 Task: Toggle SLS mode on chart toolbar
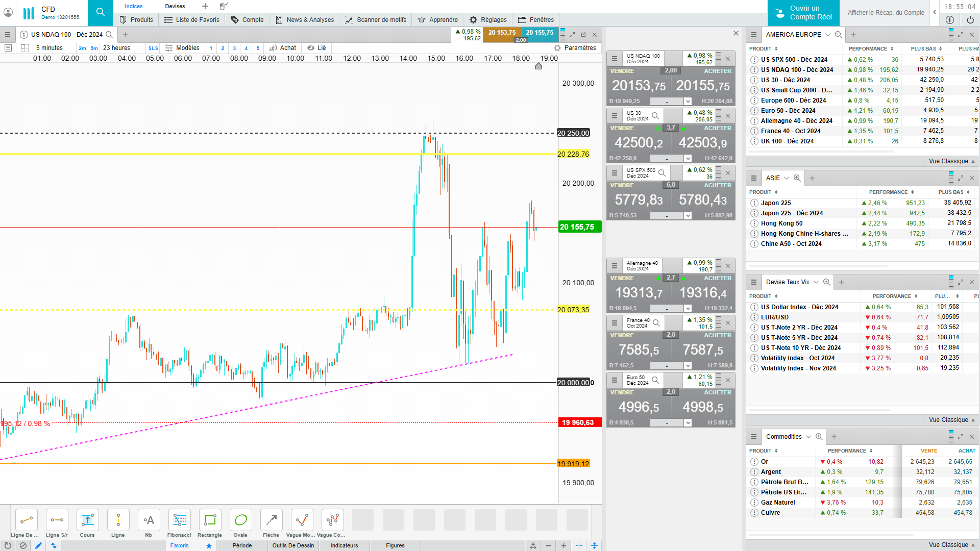click(153, 48)
